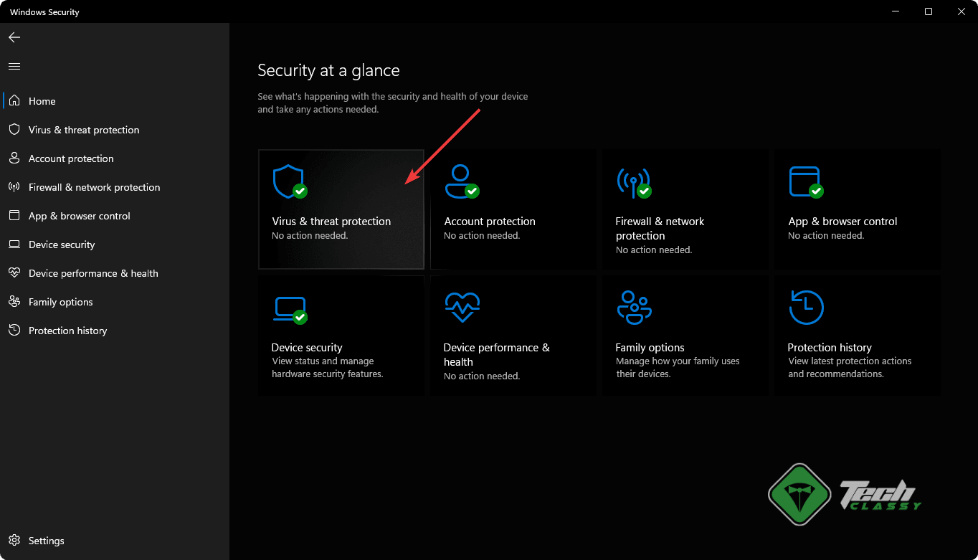Click the Protection history clock icon
Viewport: 978px width, 560px height.
(805, 308)
